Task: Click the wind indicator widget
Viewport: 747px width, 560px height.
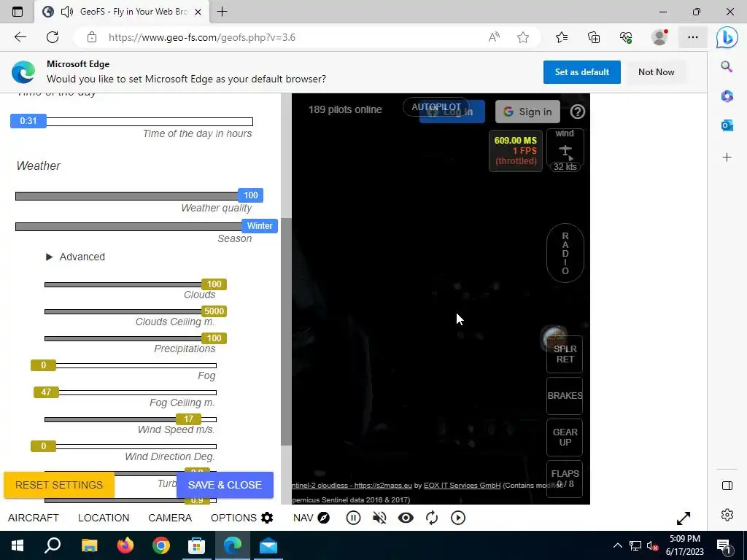Action: point(565,150)
